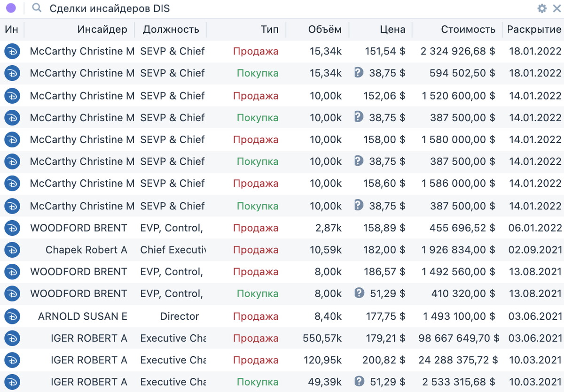Viewport: 564px width, 392px height.
Task: Click Disney logo in the first table row
Action: click(12, 51)
